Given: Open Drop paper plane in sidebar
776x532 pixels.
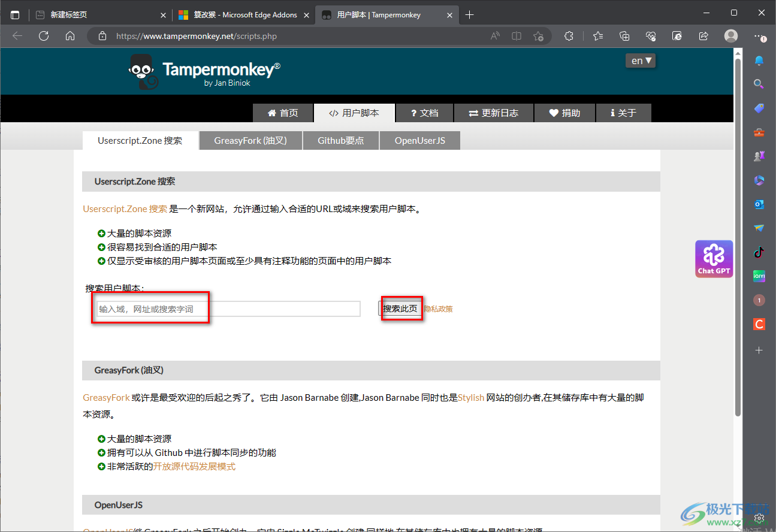Looking at the screenshot, I should [759, 228].
